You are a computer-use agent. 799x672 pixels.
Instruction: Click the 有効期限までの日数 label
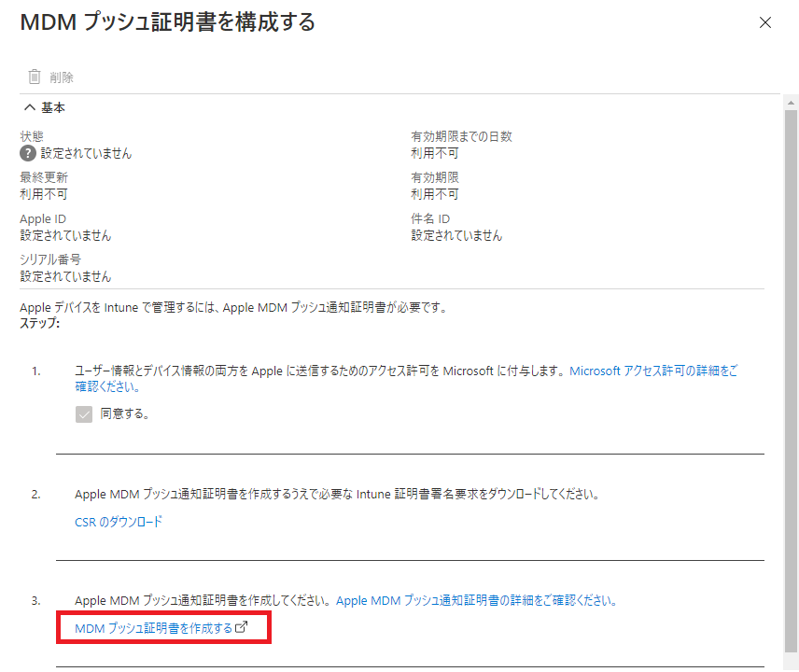[462, 136]
